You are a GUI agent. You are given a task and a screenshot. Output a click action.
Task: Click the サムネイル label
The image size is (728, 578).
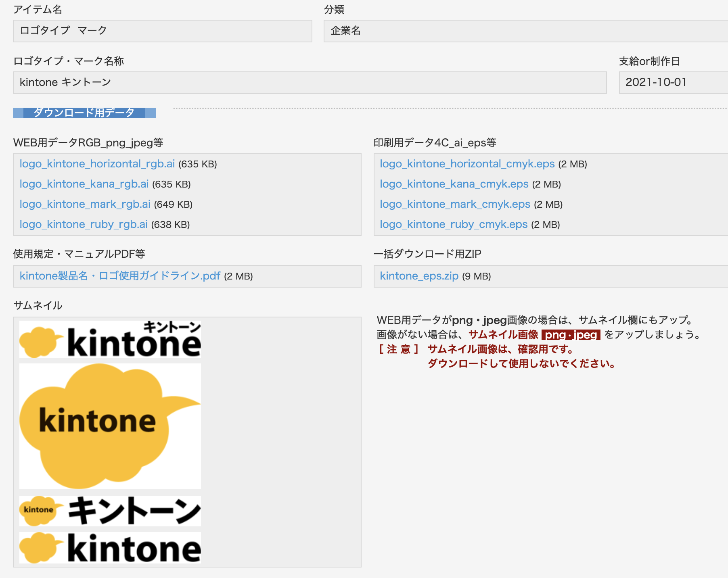(x=38, y=305)
